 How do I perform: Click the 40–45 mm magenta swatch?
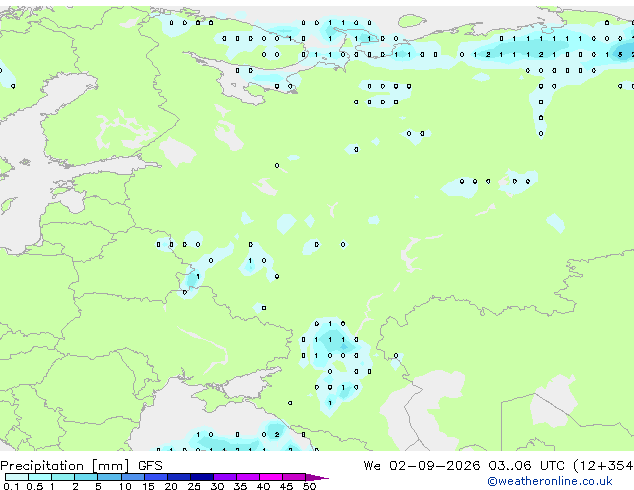coord(271,477)
